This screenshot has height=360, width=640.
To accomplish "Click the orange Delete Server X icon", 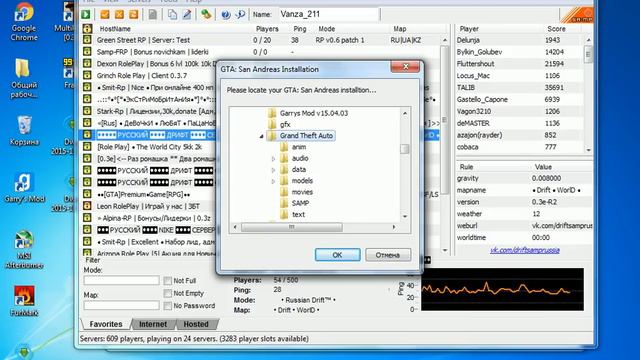I will 119,14.
